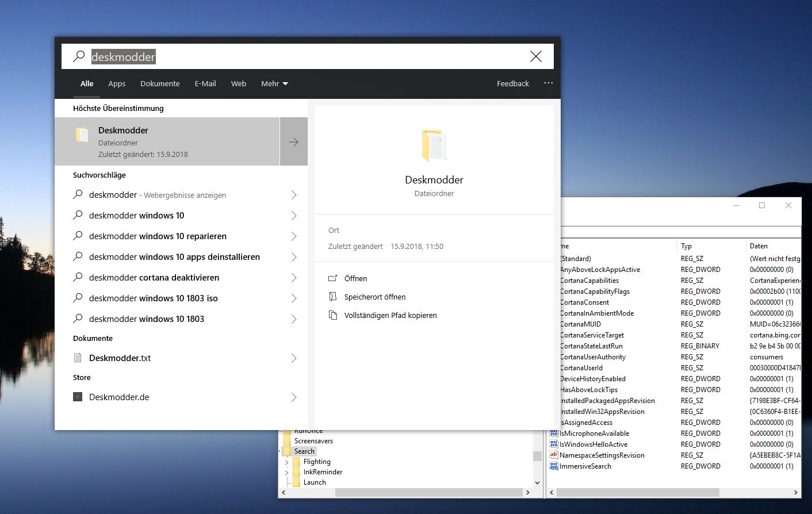Image resolution: width=812 pixels, height=514 pixels.
Task: Switch to the Alle tab
Action: (x=87, y=83)
